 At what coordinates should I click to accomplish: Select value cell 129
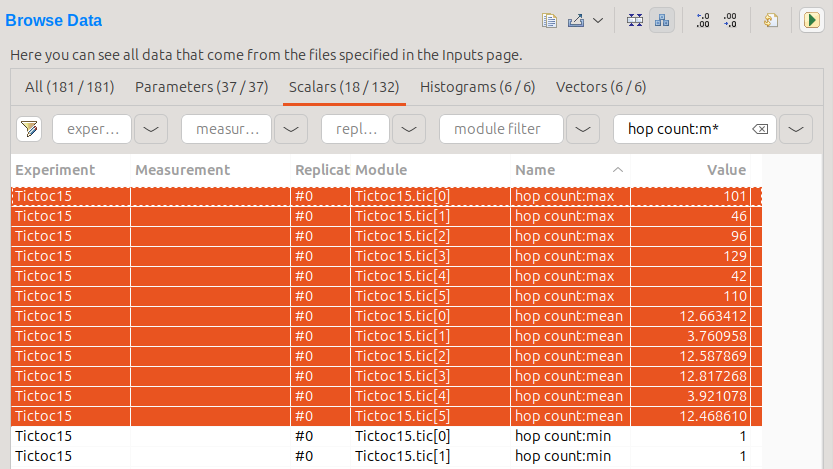(690, 256)
